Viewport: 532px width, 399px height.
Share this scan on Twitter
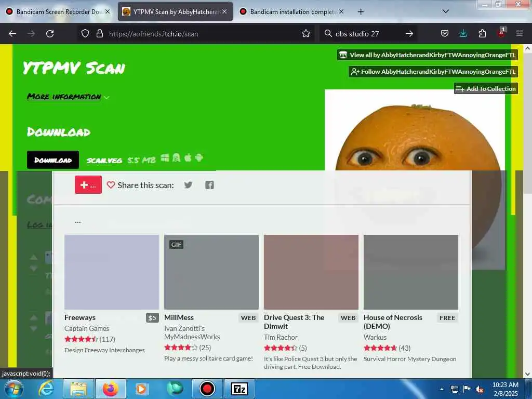[x=188, y=185]
